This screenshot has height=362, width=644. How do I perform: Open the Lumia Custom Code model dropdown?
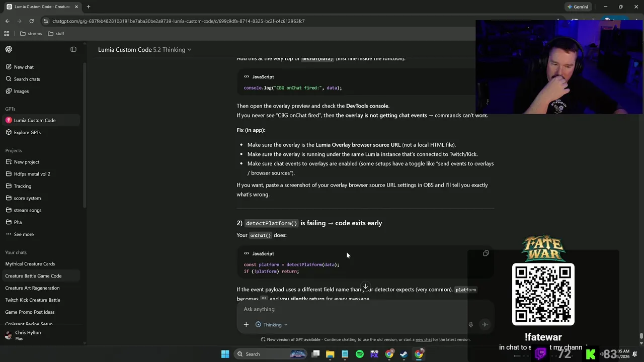pos(144,50)
